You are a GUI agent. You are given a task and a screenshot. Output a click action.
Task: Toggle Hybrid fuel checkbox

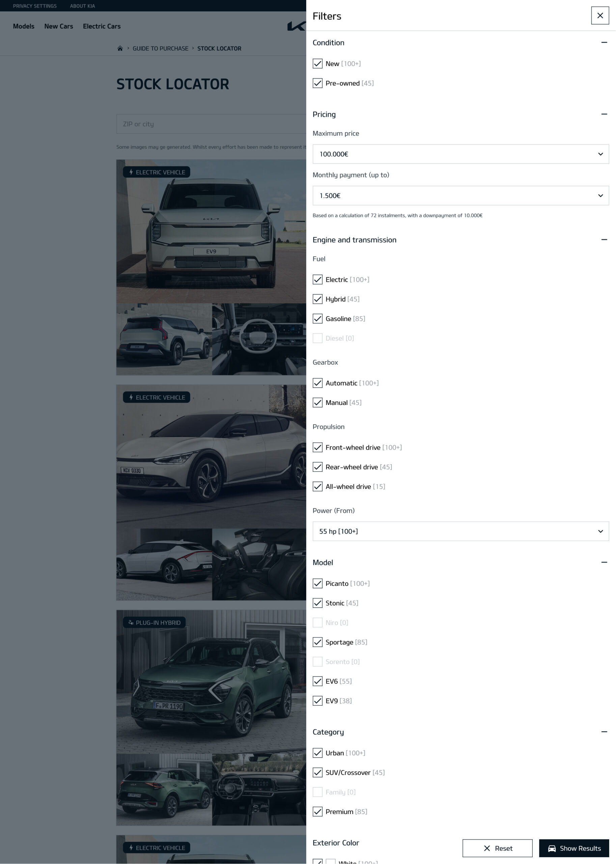[x=317, y=299]
